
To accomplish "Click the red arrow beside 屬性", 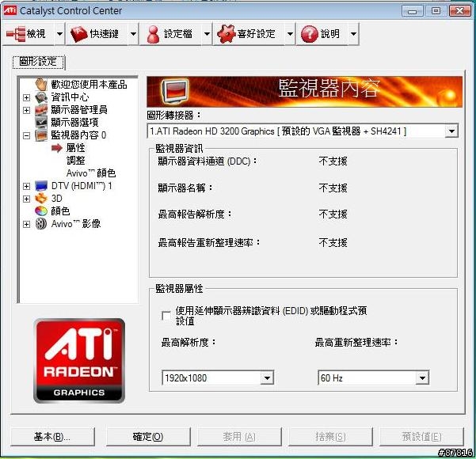I will [57, 148].
